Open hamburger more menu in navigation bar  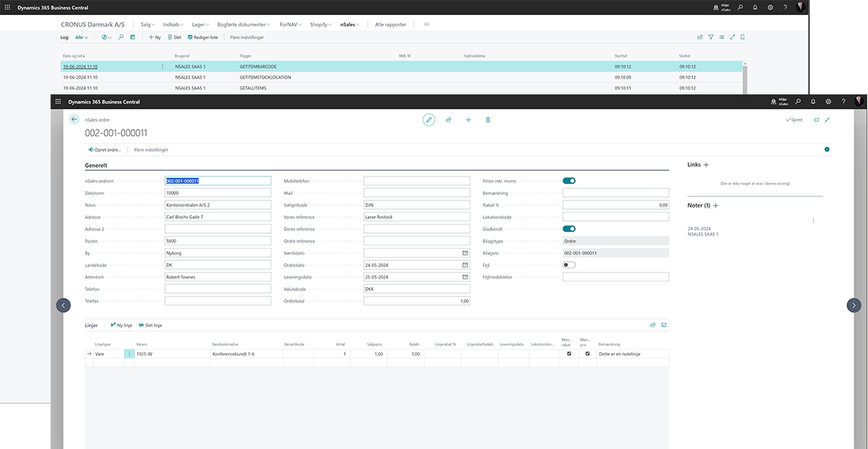click(x=426, y=24)
